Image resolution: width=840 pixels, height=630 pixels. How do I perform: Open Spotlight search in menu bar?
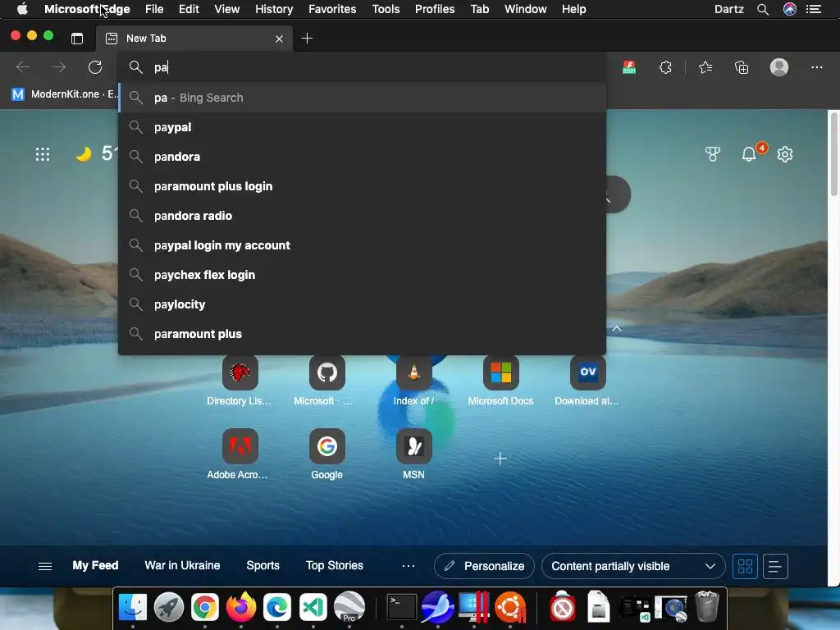(x=763, y=9)
